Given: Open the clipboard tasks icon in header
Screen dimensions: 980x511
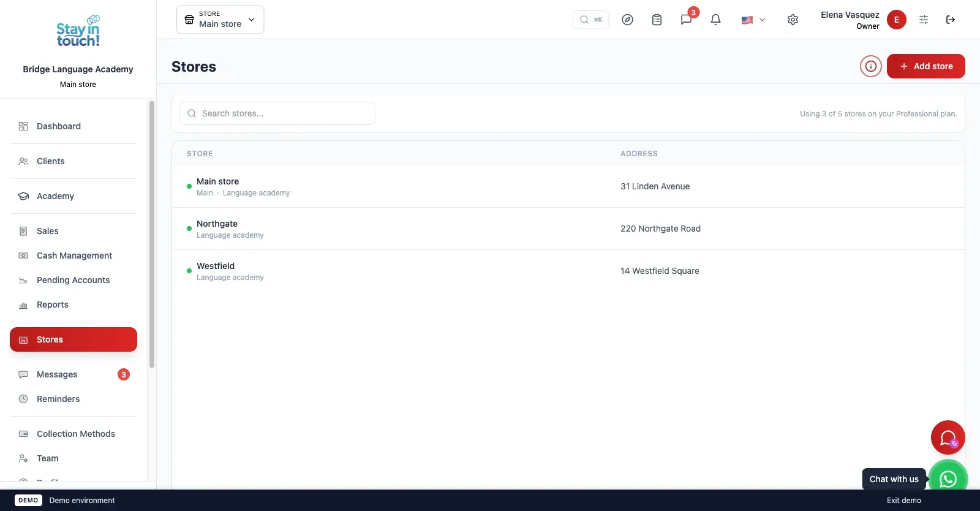Looking at the screenshot, I should click(x=657, y=20).
